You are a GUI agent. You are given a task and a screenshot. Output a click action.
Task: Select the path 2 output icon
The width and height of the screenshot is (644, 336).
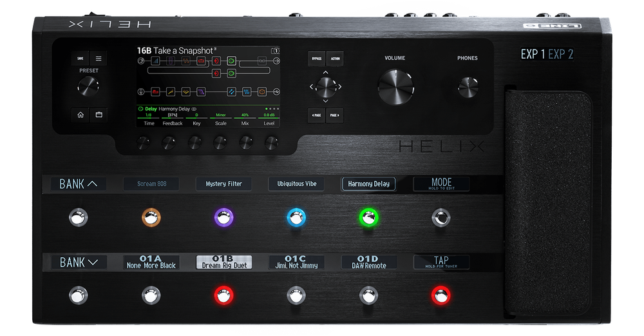pos(276,92)
